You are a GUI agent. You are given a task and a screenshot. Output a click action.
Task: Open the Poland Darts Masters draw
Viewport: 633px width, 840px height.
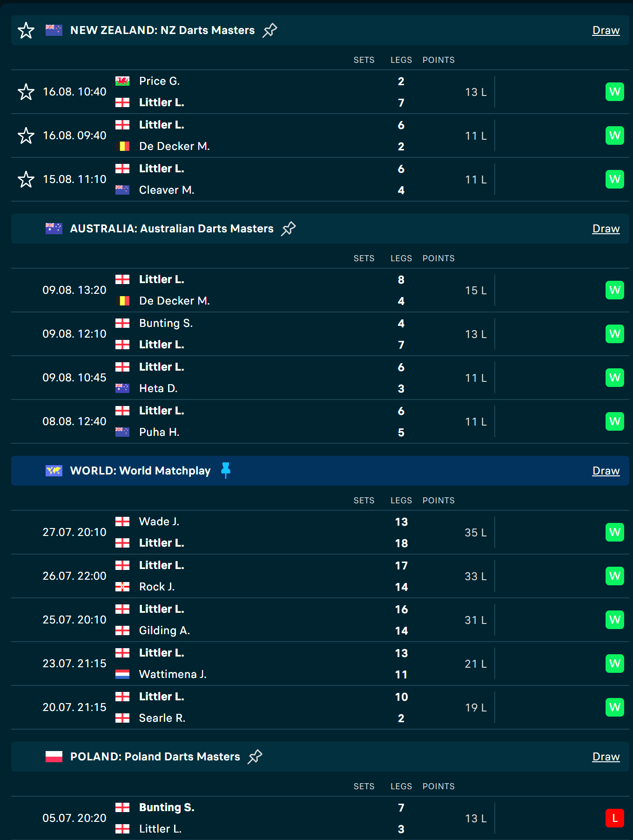tap(606, 757)
